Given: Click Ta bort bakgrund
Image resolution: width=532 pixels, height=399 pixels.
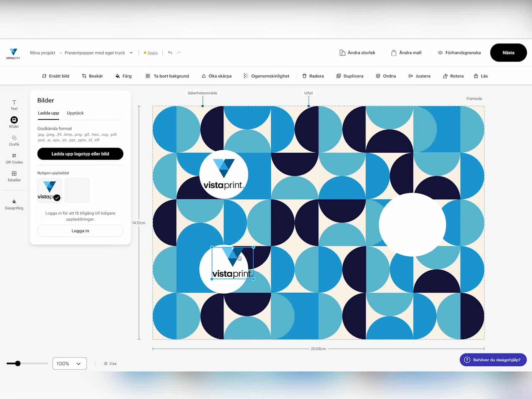Looking at the screenshot, I should pos(167,76).
